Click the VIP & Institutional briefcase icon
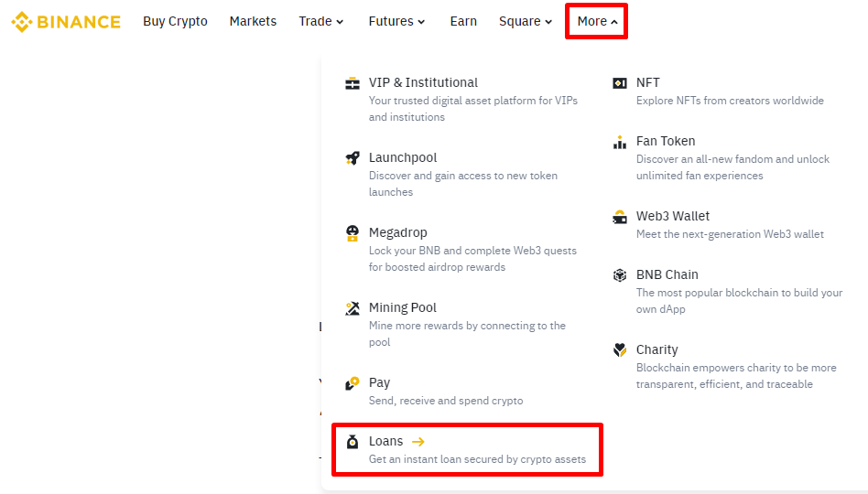Viewport: 868px width, 494px height. pos(353,83)
